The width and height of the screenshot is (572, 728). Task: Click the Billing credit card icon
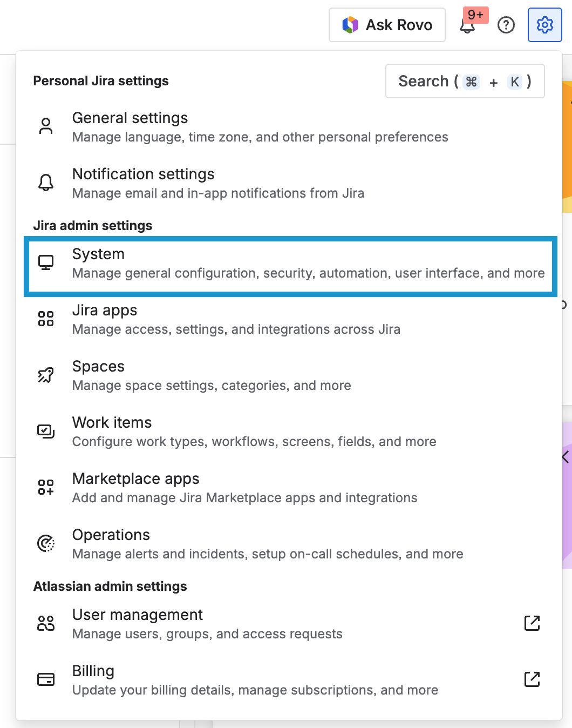46,679
